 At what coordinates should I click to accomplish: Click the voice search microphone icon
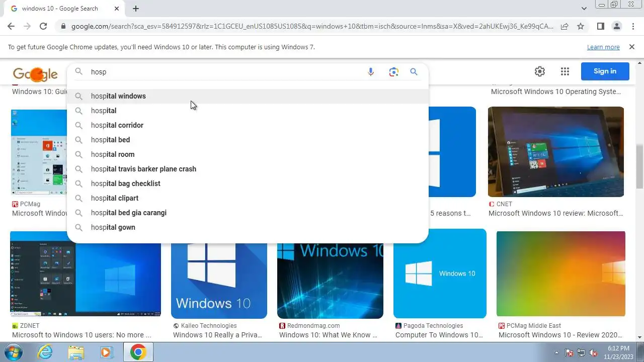point(371,72)
